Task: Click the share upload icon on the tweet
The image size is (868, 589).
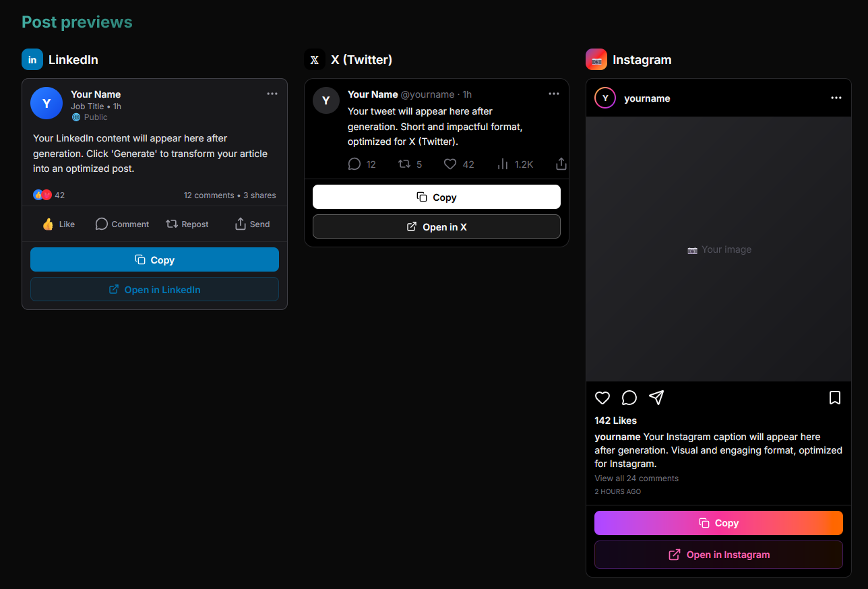Action: 561,164
